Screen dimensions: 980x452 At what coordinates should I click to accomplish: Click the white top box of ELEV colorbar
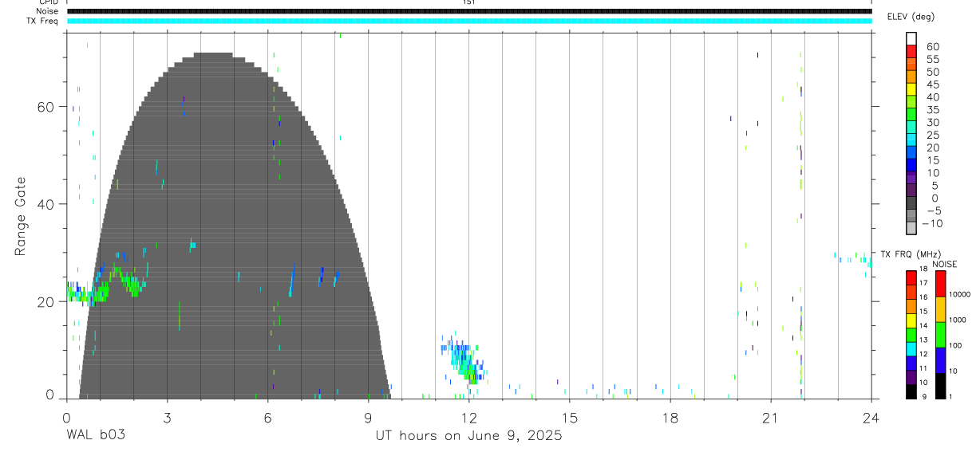tap(911, 37)
